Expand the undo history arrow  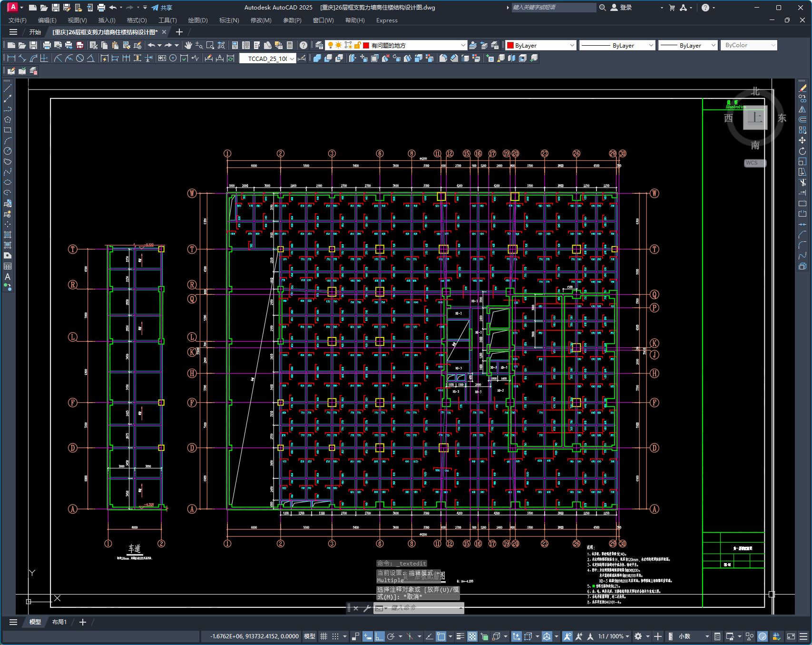(x=159, y=45)
